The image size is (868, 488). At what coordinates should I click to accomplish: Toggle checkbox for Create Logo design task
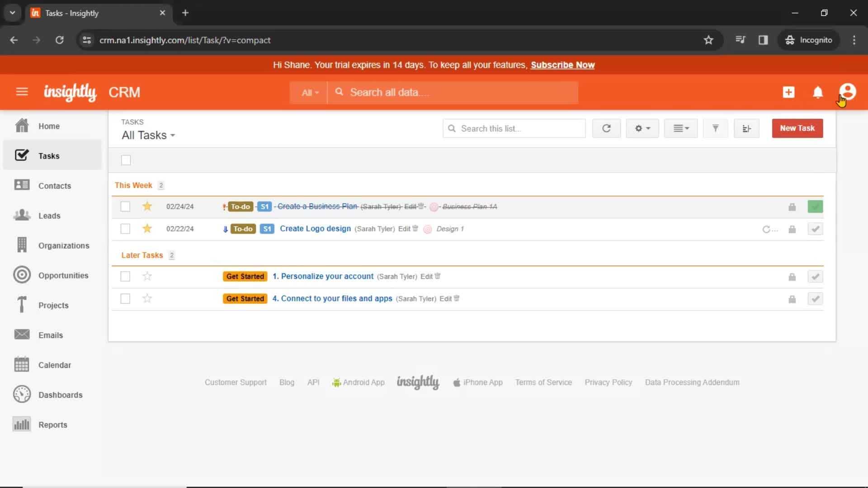pyautogui.click(x=125, y=229)
